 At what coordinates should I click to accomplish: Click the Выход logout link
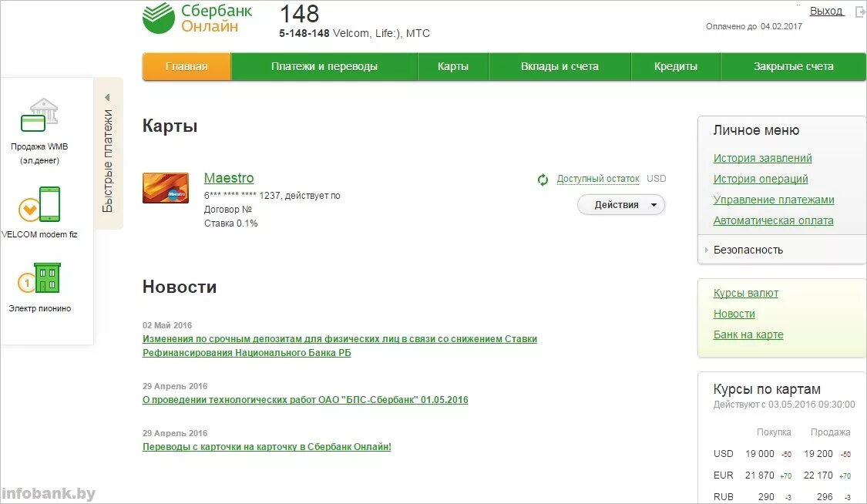pos(827,11)
